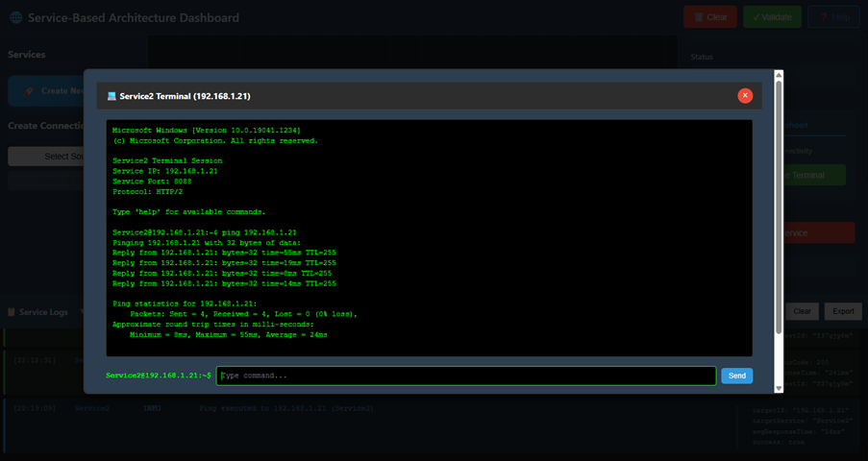Click 'INFO' level in the 22:19:09 log row
This screenshot has width=868, height=461.
click(152, 408)
